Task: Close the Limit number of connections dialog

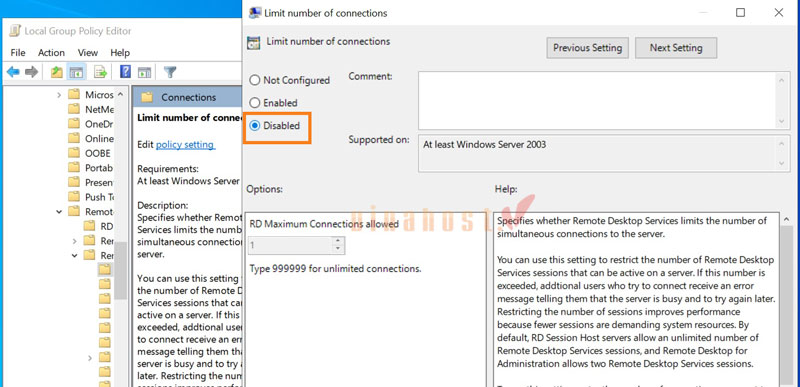Action: 779,13
